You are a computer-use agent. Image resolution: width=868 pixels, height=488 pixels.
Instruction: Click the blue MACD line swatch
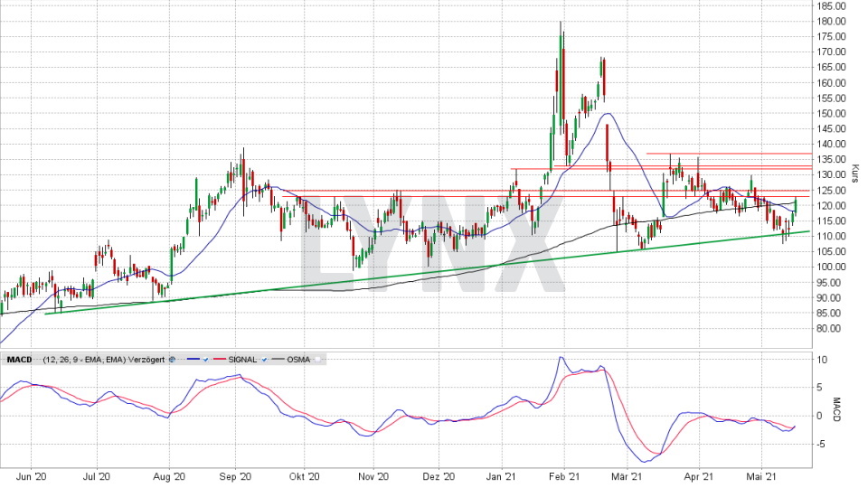193,359
